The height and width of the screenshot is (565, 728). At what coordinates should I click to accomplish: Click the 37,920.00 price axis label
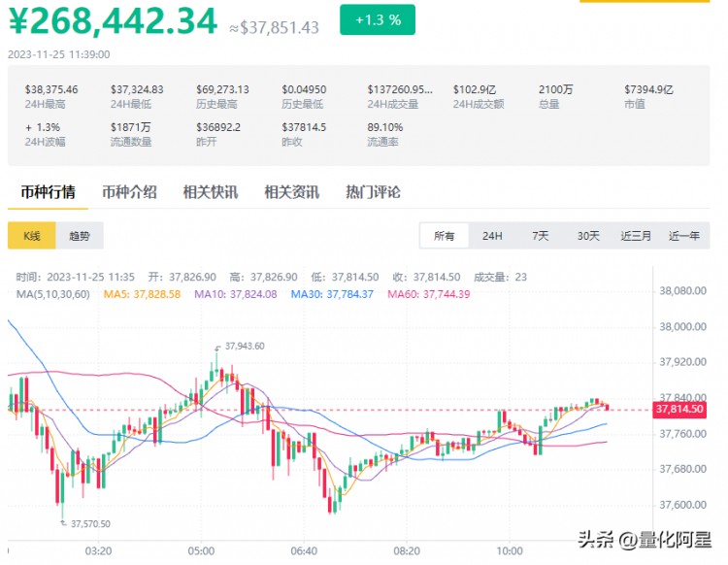[683, 362]
